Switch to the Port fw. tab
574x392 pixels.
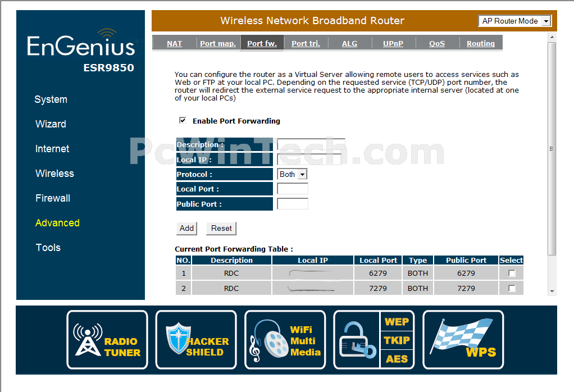tap(262, 43)
